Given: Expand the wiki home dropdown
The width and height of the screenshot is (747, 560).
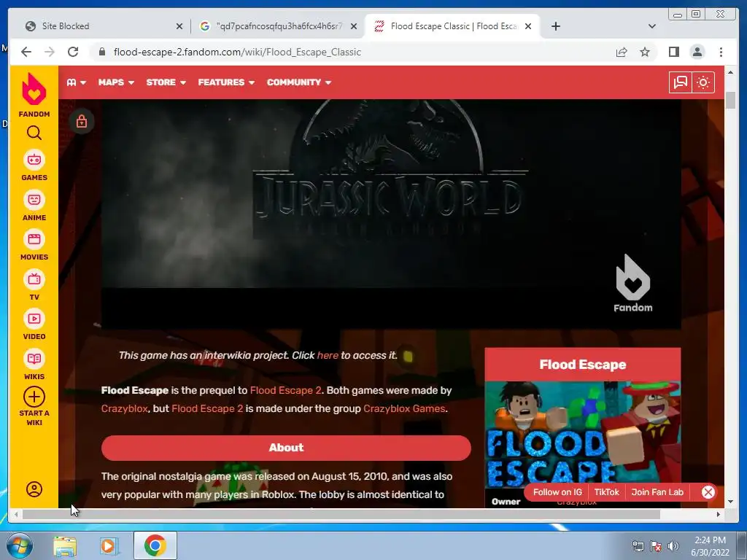Looking at the screenshot, I should coord(76,82).
